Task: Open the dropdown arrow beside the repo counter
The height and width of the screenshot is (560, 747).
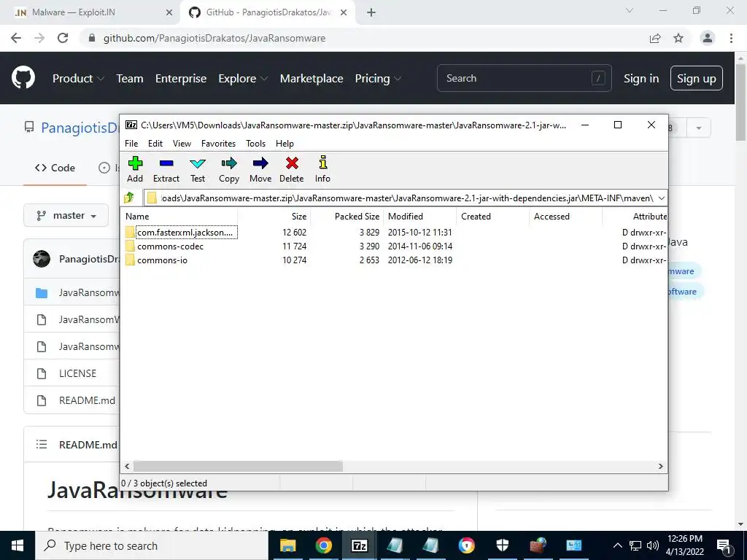Action: tap(698, 128)
